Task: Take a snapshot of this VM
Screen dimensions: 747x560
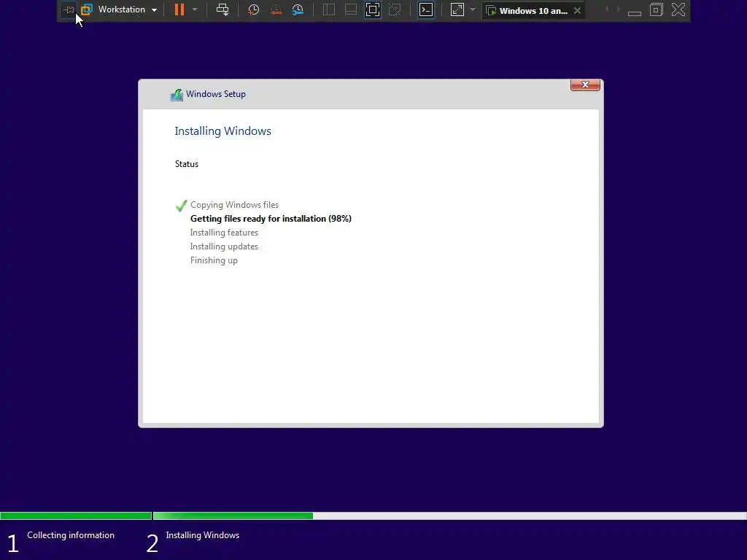Action: (253, 9)
